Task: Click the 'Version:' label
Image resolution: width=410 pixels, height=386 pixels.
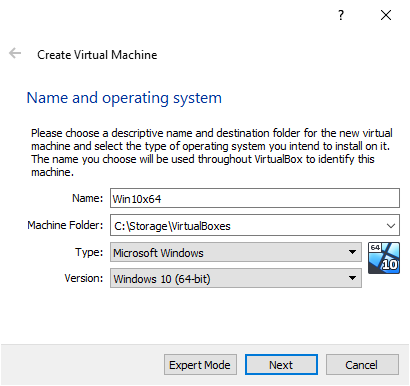Action: pos(84,278)
